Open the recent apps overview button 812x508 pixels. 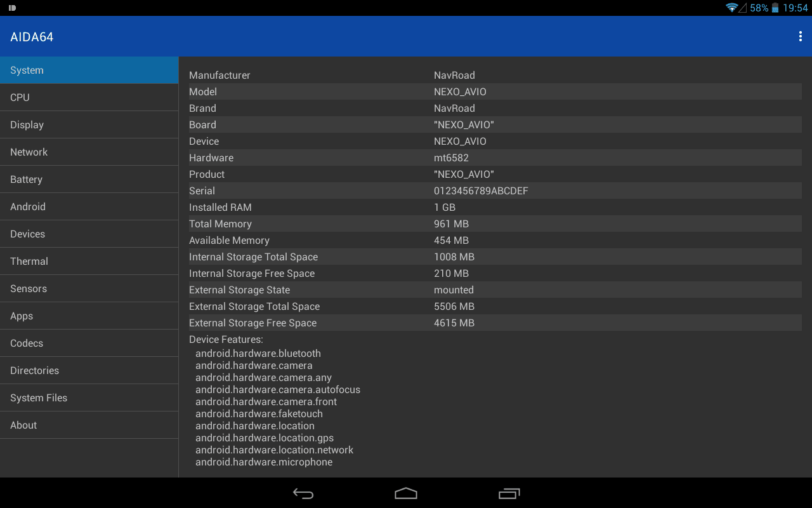pos(509,493)
